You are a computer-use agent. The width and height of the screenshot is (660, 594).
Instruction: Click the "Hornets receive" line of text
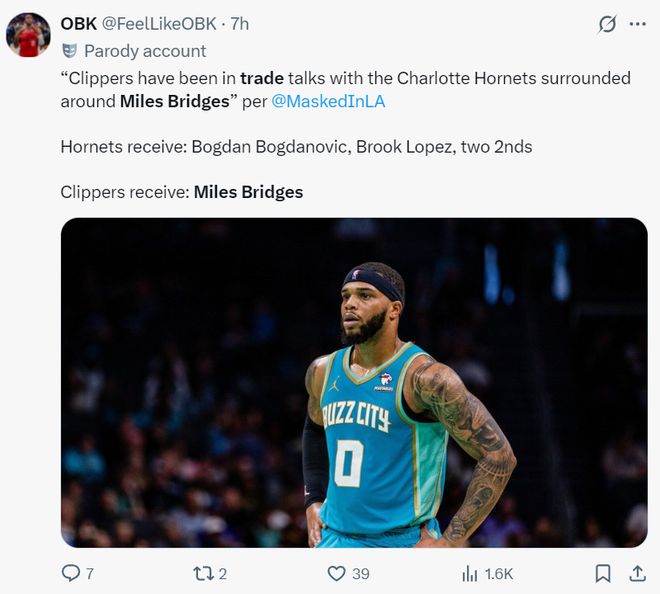(x=296, y=146)
